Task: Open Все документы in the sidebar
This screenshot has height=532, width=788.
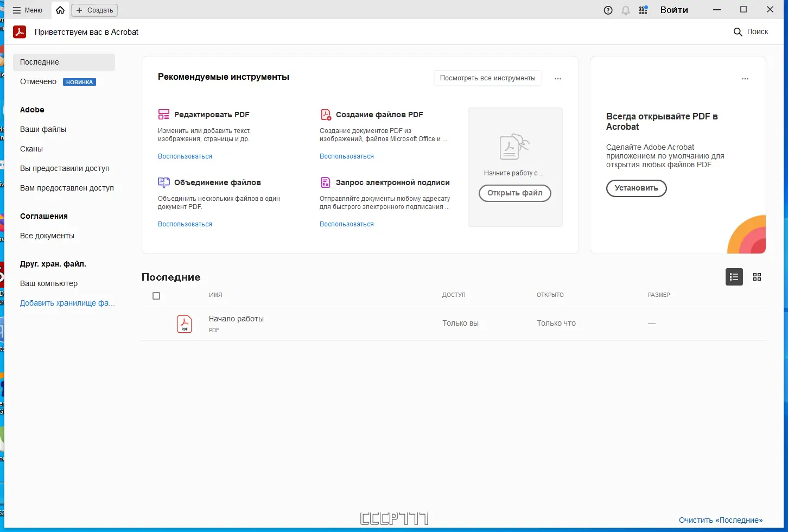Action: coord(47,236)
